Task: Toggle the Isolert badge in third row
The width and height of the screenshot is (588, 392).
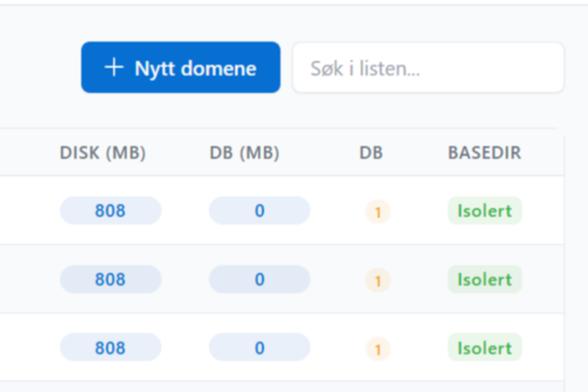Action: tap(485, 347)
